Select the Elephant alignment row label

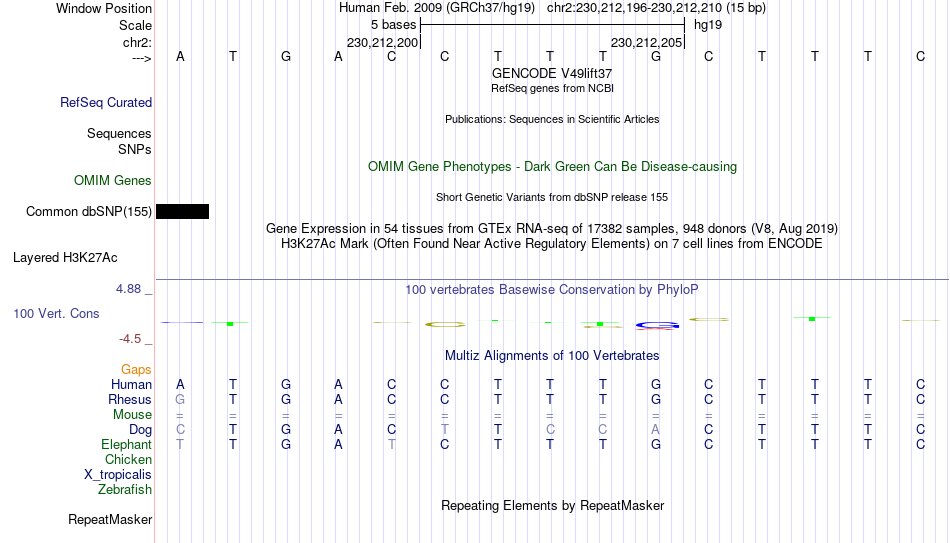(x=126, y=444)
